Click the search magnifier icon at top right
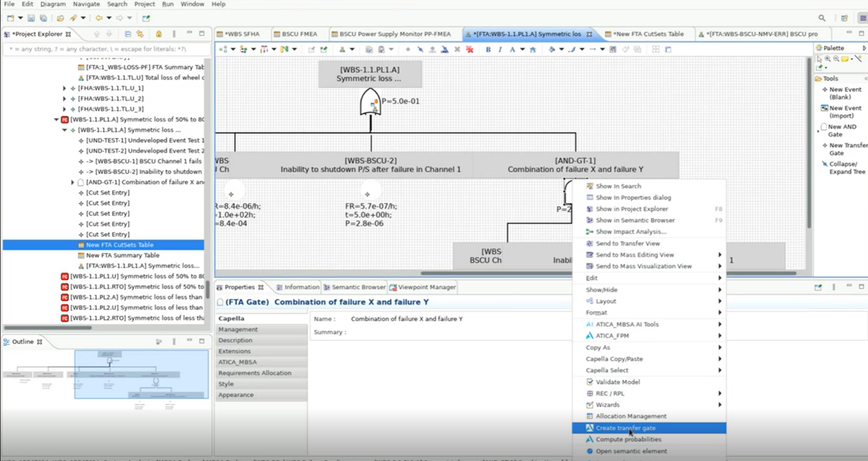Screen dimensions: 868x461 click(822, 18)
